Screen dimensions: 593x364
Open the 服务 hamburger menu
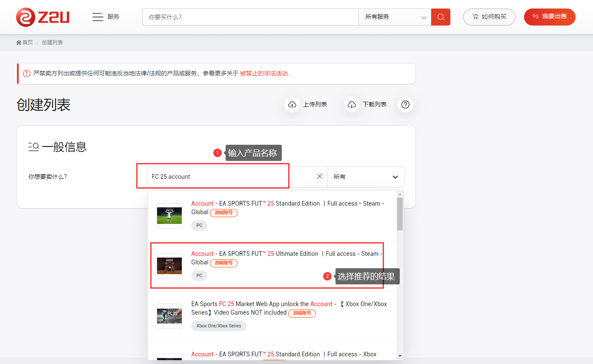(x=98, y=17)
